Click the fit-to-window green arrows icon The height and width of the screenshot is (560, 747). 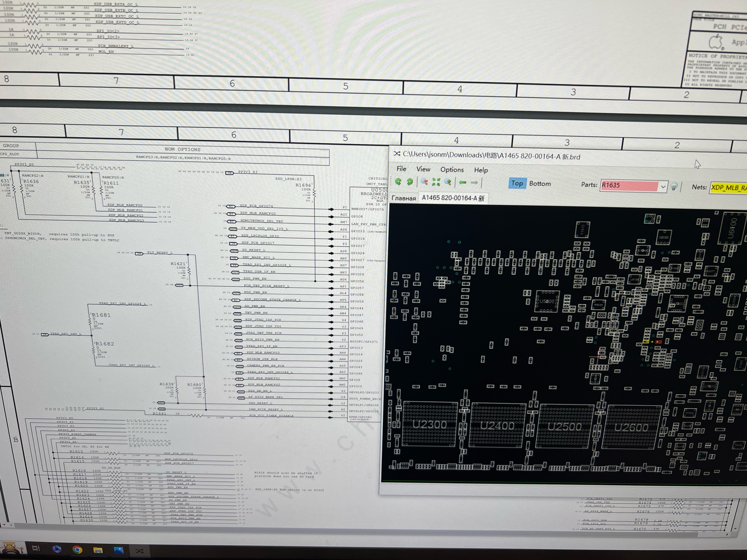(x=436, y=182)
